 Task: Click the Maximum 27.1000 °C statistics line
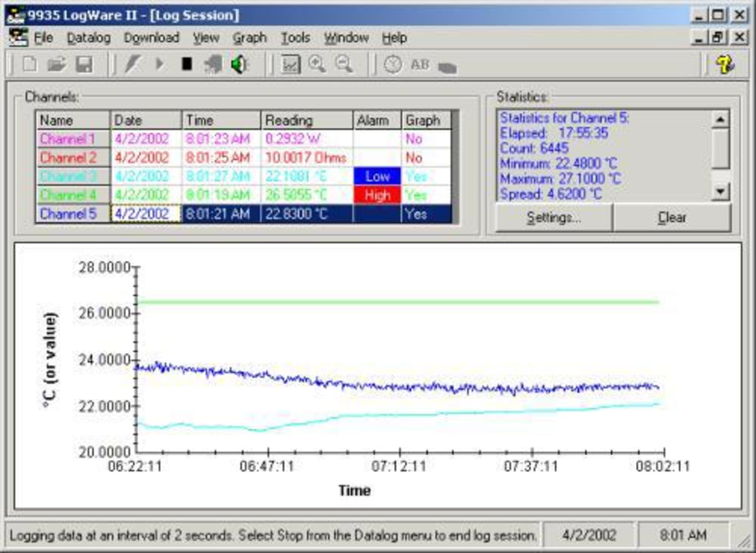pyautogui.click(x=560, y=179)
